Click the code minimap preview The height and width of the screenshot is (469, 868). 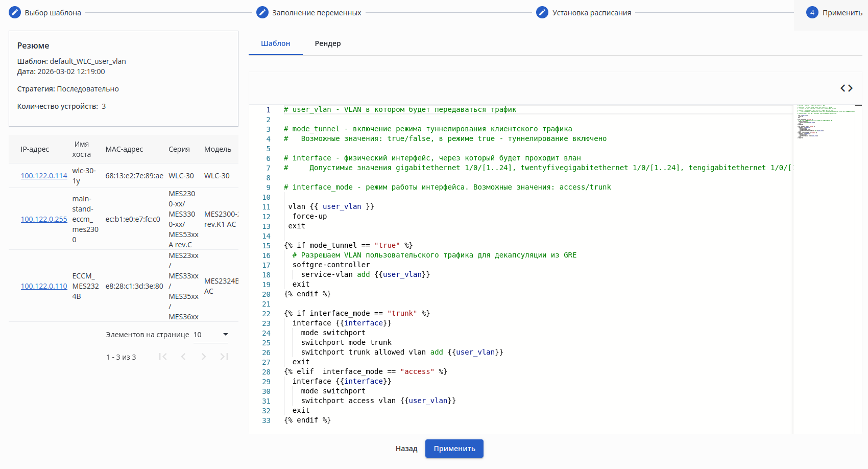tap(823, 122)
